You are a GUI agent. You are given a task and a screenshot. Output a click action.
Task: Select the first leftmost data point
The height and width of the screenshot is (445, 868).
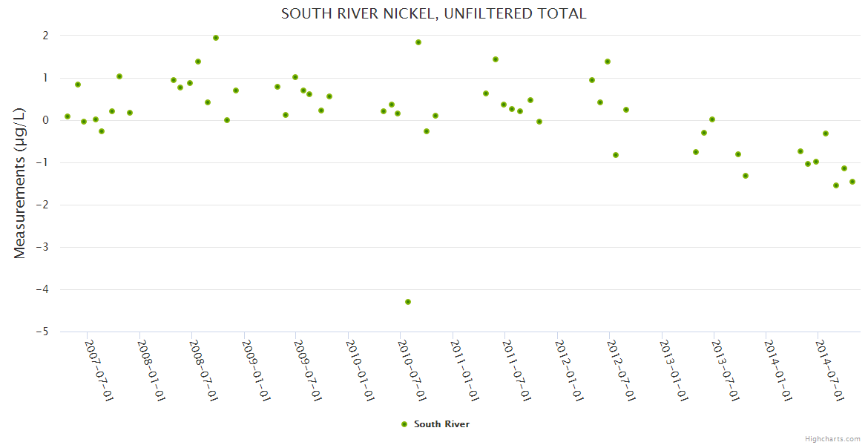(x=68, y=116)
